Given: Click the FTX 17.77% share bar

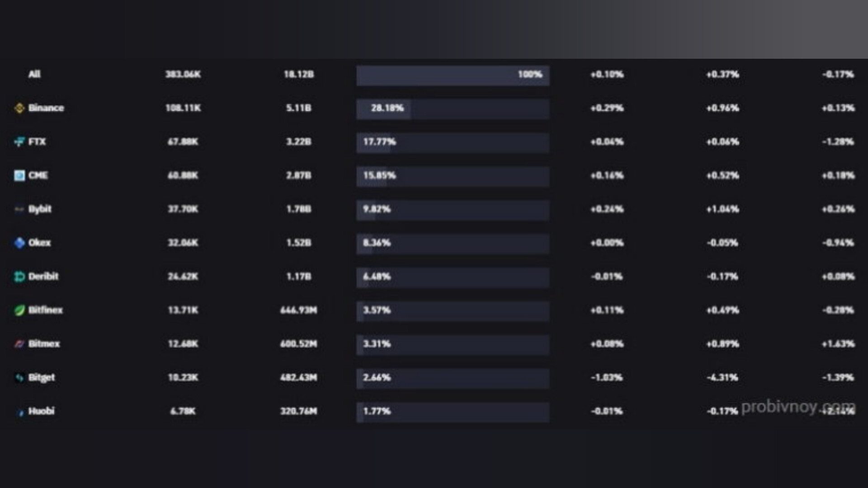Looking at the screenshot, I should tap(453, 142).
